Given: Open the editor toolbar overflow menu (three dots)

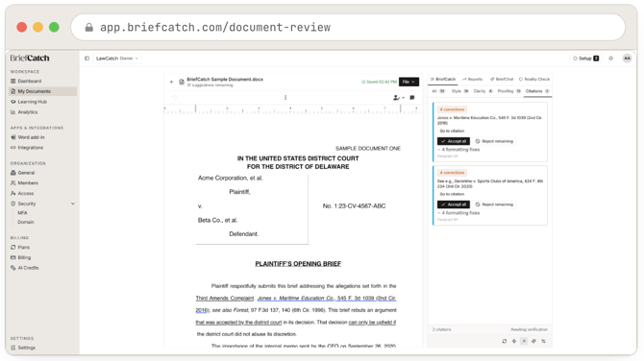Looking at the screenshot, I should (x=285, y=98).
